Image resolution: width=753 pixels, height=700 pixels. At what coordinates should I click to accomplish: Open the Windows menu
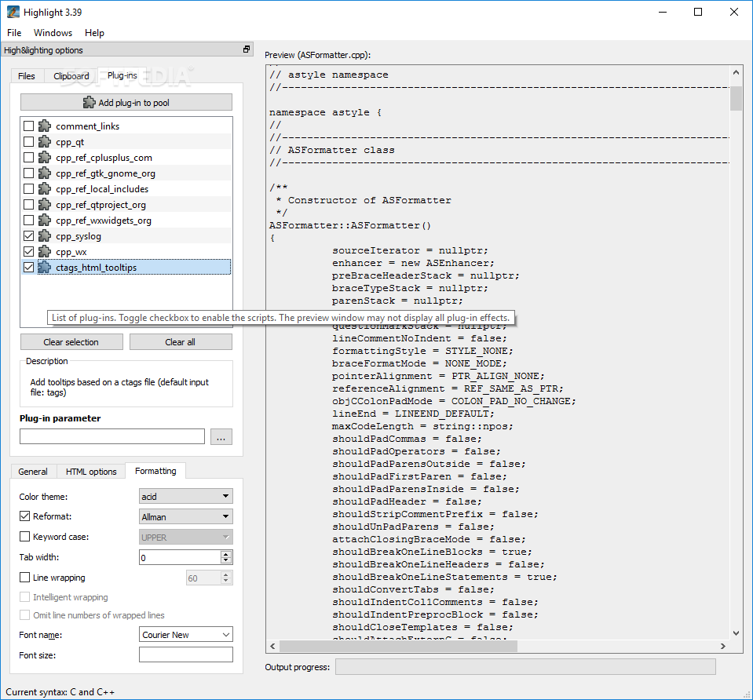tap(53, 33)
